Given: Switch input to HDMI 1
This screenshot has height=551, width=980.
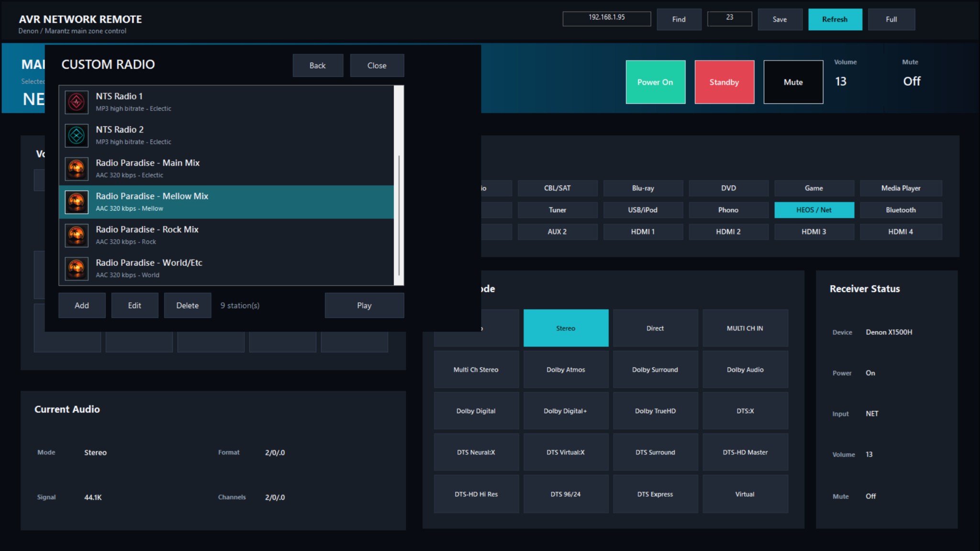Looking at the screenshot, I should tap(643, 231).
